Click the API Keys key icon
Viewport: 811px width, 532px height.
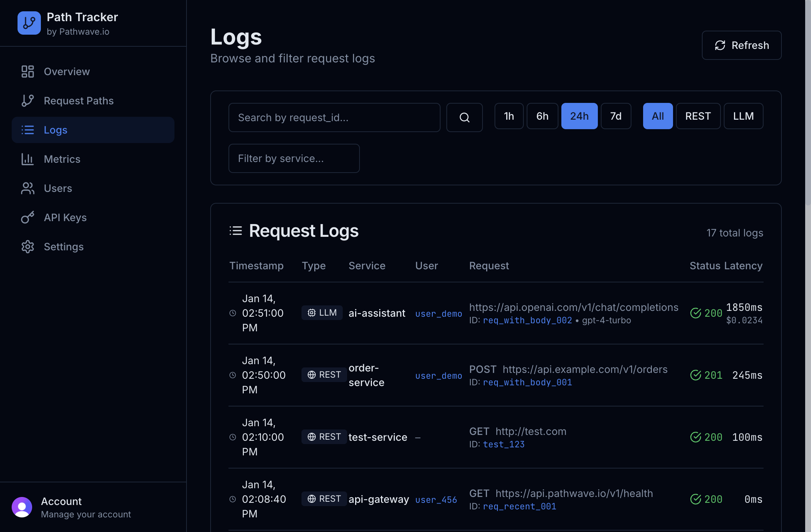[27, 217]
